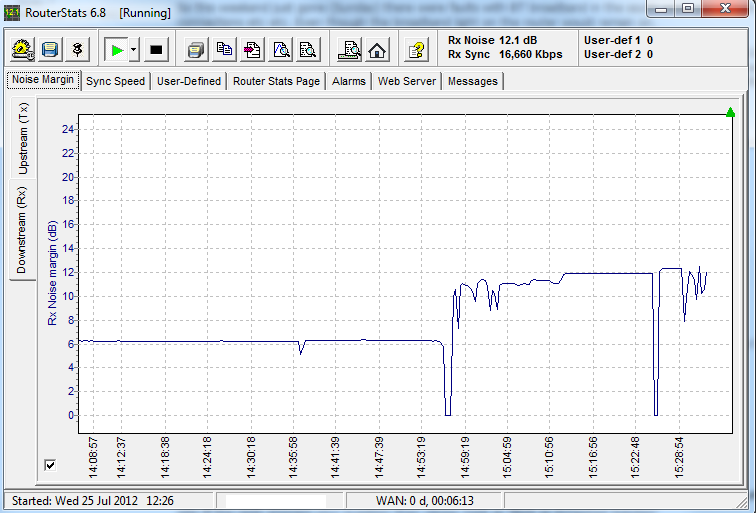Image resolution: width=756 pixels, height=513 pixels.
Task: Click the stacked windows toolbar icon
Action: pyautogui.click(x=197, y=49)
